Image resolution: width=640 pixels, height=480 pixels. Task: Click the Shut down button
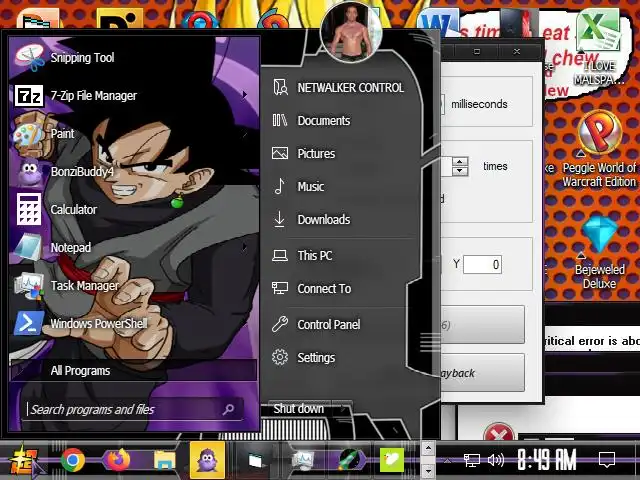point(298,409)
